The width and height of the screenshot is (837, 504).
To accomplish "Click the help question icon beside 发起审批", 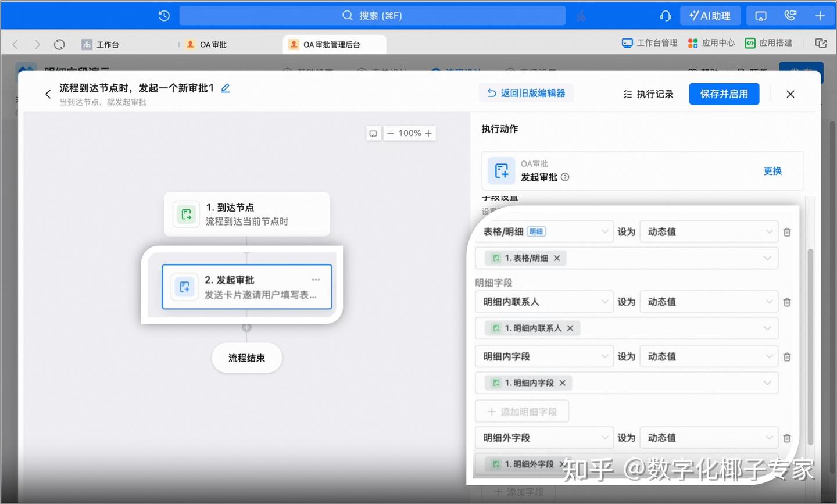I will click(565, 177).
